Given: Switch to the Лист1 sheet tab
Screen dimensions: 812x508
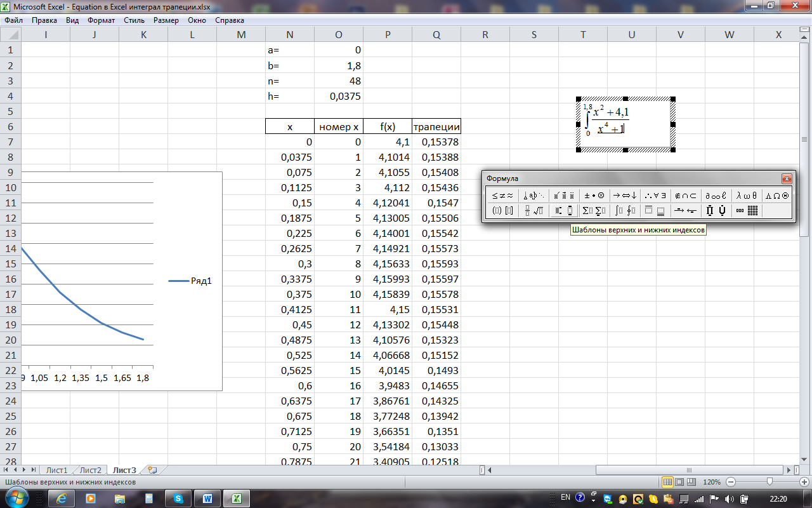Looking at the screenshot, I should point(56,470).
